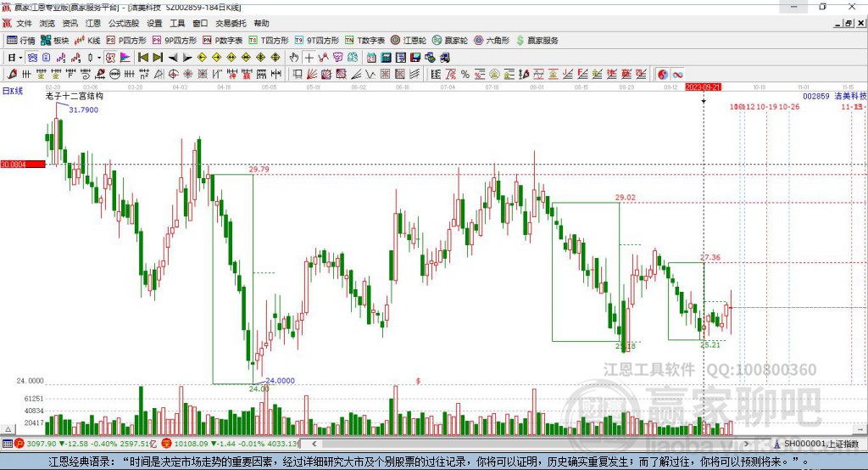Click the up-triangle button beside volume axis

pos(8,429)
